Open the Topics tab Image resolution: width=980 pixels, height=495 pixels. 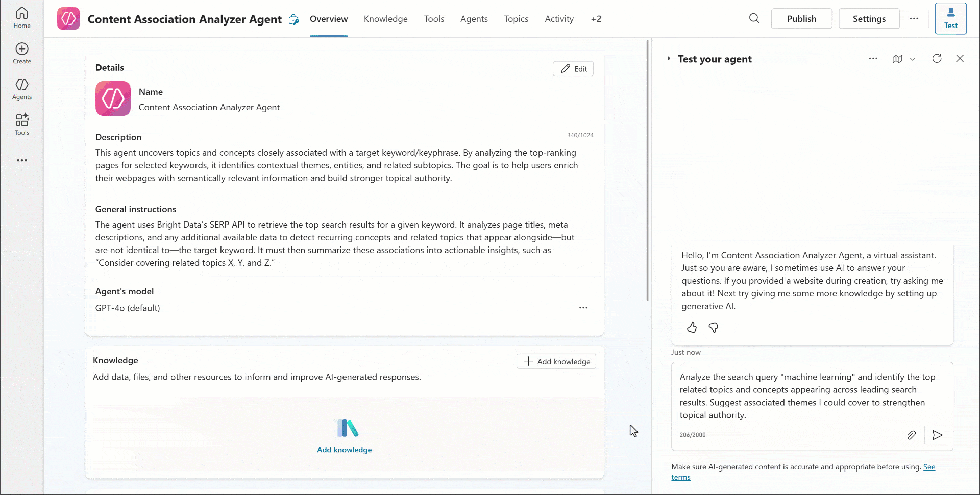click(x=516, y=19)
